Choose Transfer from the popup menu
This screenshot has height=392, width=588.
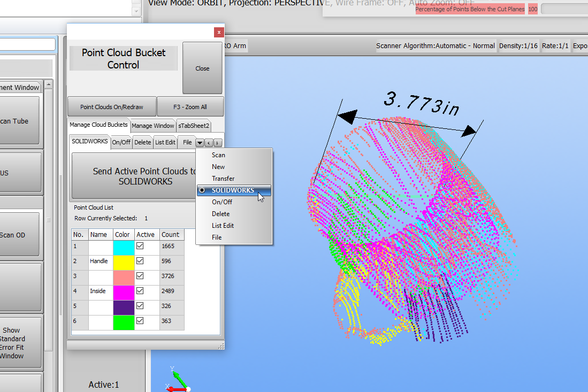[223, 179]
